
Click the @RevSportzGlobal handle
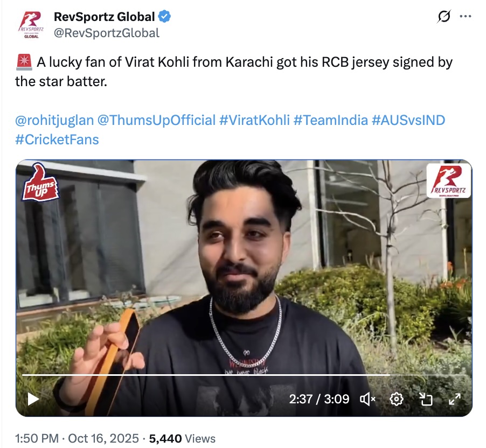[x=107, y=33]
